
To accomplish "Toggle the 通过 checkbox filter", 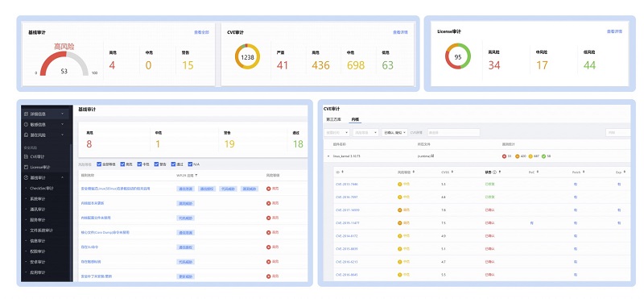I will 173,164.
